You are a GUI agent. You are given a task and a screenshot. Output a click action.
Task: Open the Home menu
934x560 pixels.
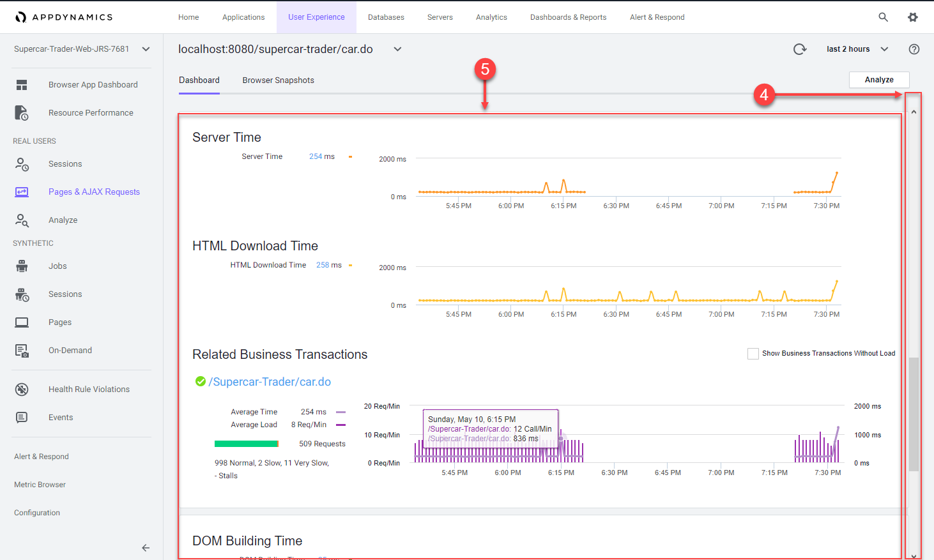tap(188, 17)
